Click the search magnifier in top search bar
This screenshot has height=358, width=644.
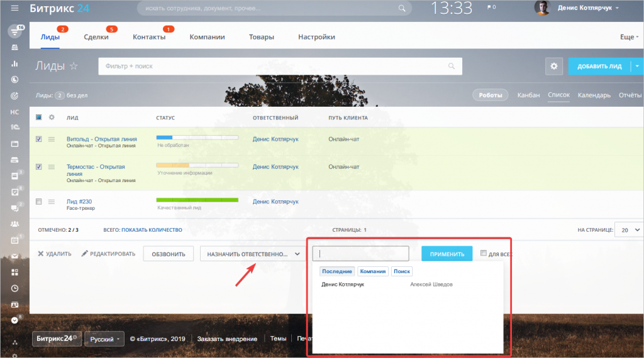[402, 8]
